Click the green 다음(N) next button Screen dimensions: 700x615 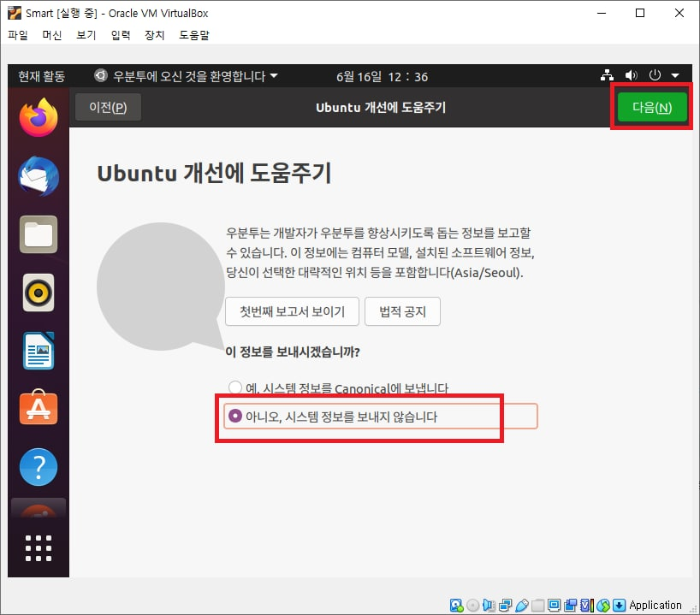pos(652,107)
